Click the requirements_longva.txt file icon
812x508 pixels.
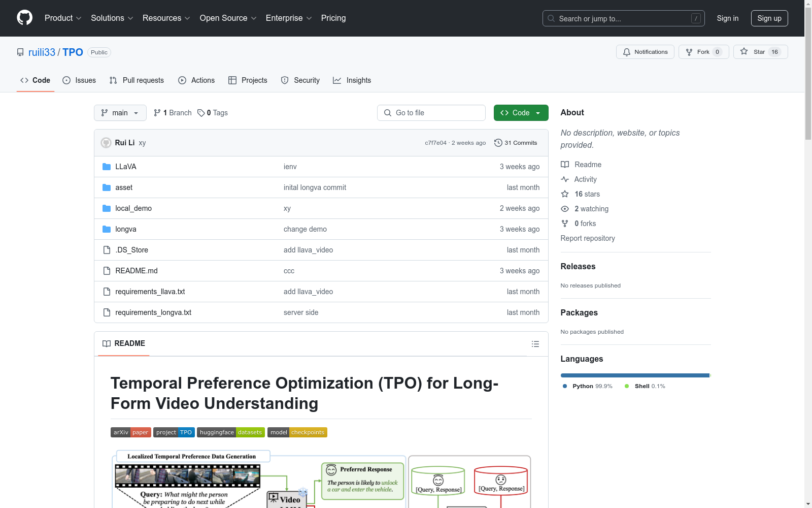click(x=107, y=312)
